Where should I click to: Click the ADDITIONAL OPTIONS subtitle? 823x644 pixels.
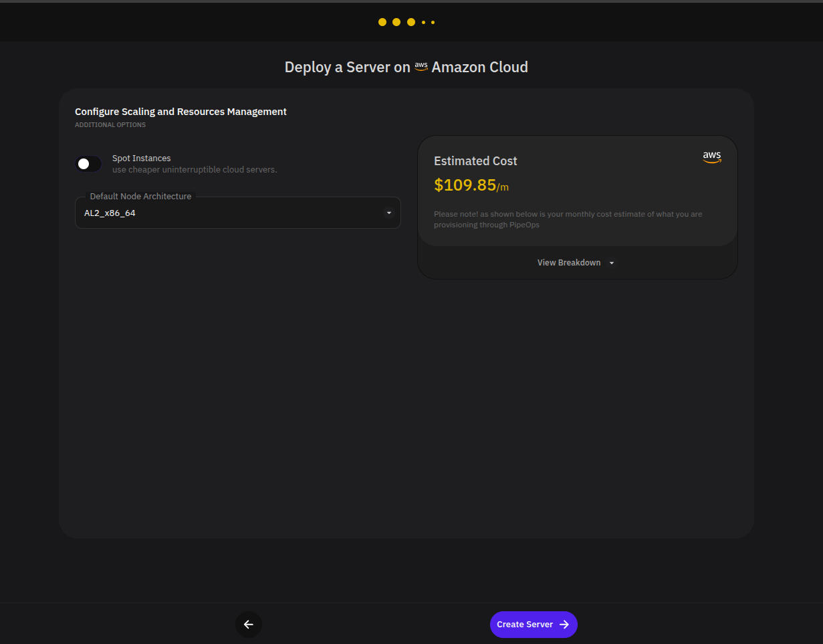pos(110,125)
